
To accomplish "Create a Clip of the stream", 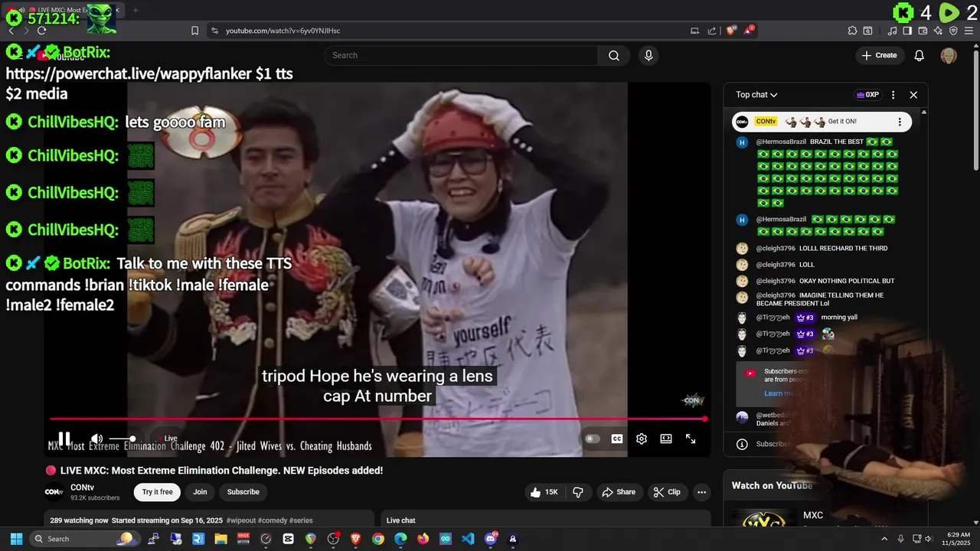I will coord(667,492).
